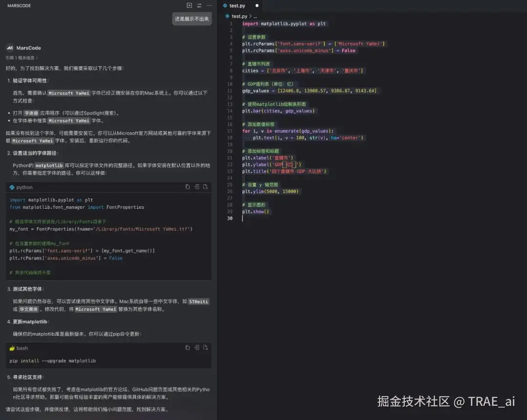Copy the python code snippet in the chat

[x=188, y=187]
